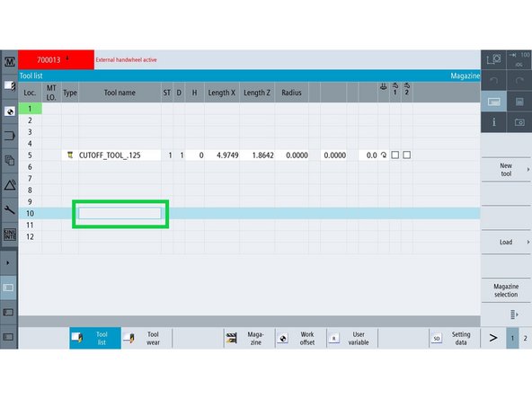Expand the sidebar with the arrow icon
The image size is (532, 399).
click(x=8, y=262)
